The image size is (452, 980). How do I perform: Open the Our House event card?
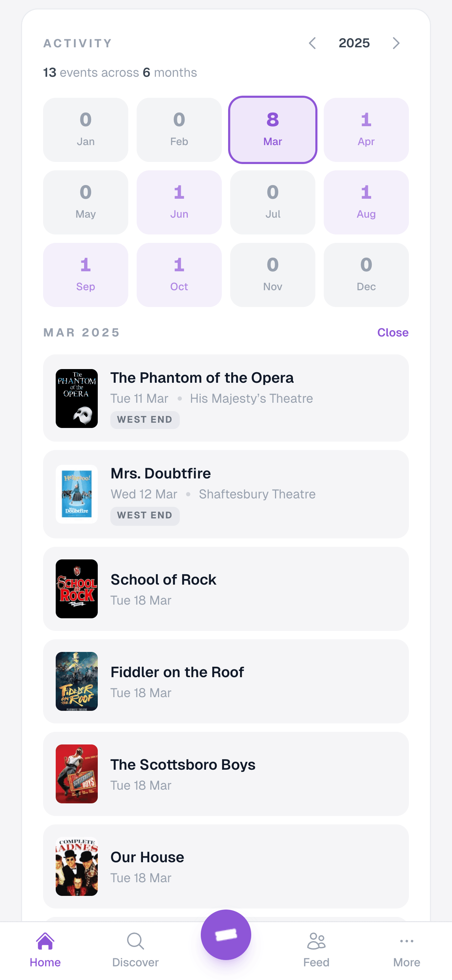click(x=226, y=866)
